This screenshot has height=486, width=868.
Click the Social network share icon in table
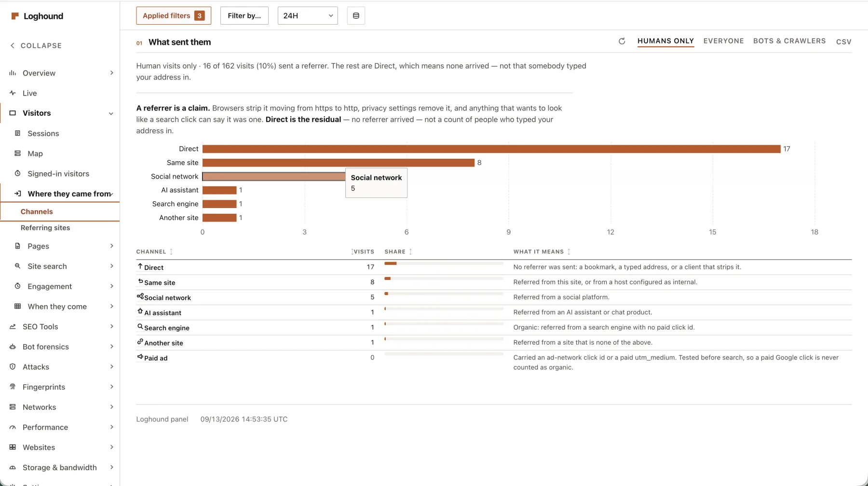click(x=140, y=296)
